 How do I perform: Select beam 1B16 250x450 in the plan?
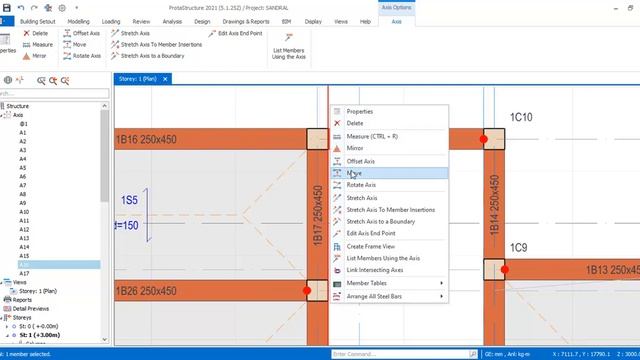210,139
